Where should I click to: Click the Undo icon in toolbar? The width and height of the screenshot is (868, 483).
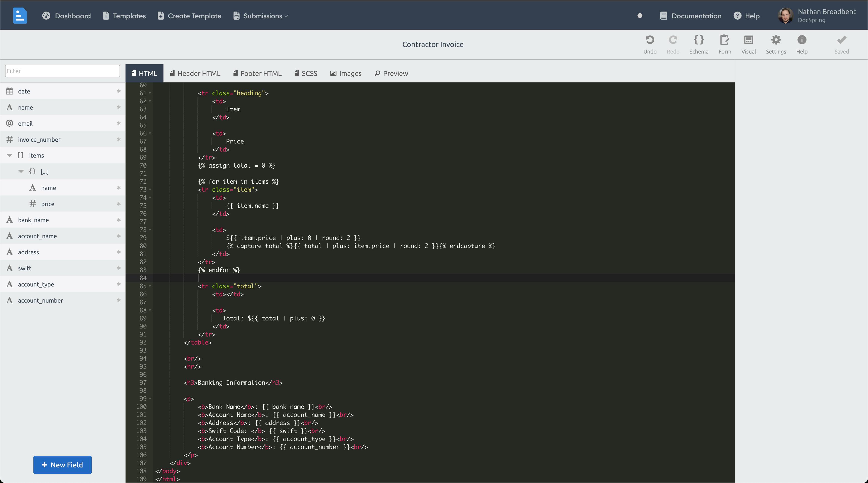tap(650, 40)
